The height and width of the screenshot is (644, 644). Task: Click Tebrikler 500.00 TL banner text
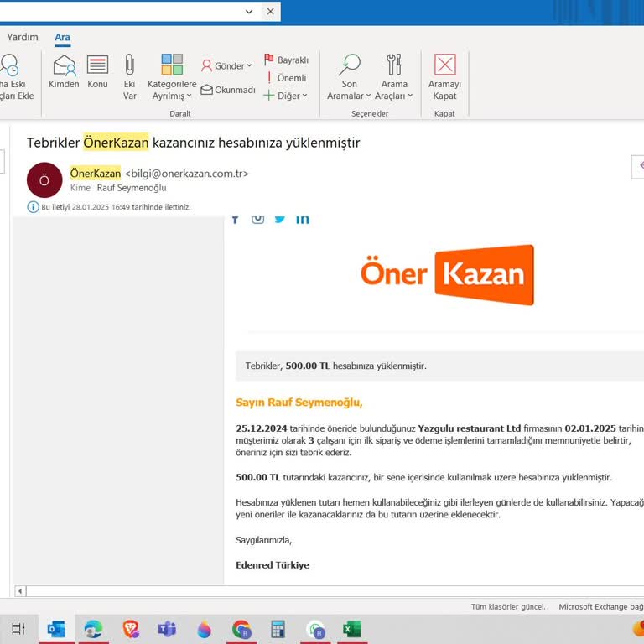click(x=336, y=366)
